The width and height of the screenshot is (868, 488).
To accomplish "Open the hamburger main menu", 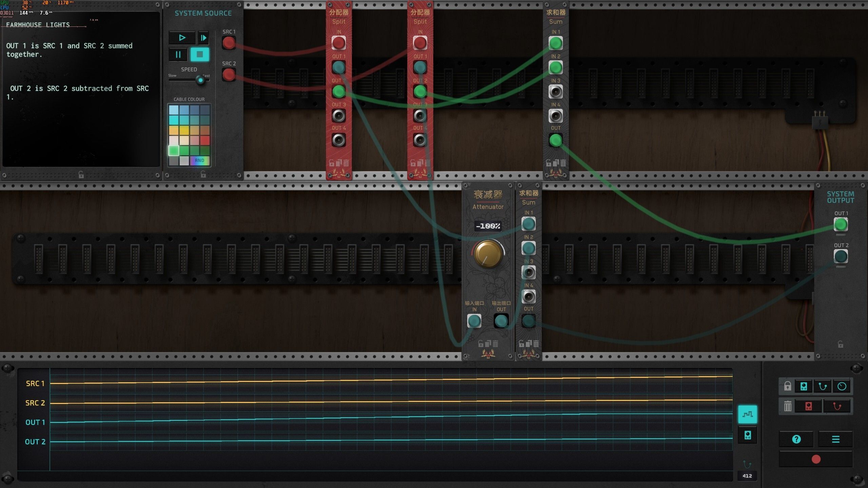I will pos(835,439).
